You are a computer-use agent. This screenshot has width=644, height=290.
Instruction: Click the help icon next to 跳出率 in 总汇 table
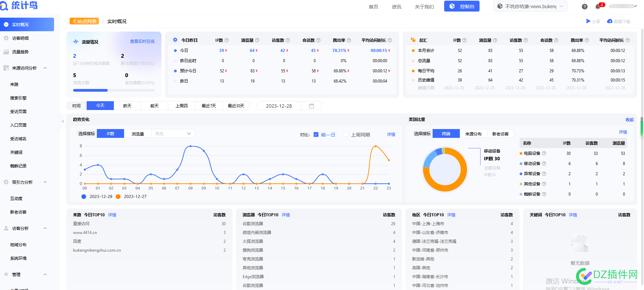[587, 40]
